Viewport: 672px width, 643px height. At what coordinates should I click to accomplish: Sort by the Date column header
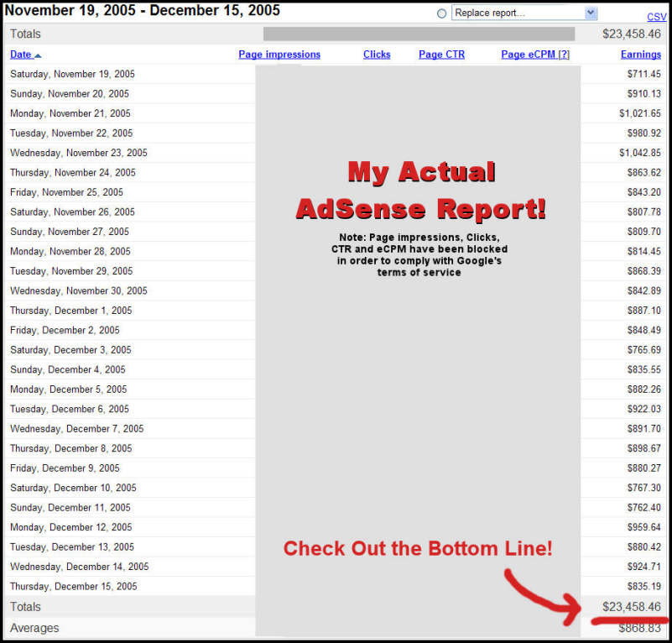coord(21,55)
